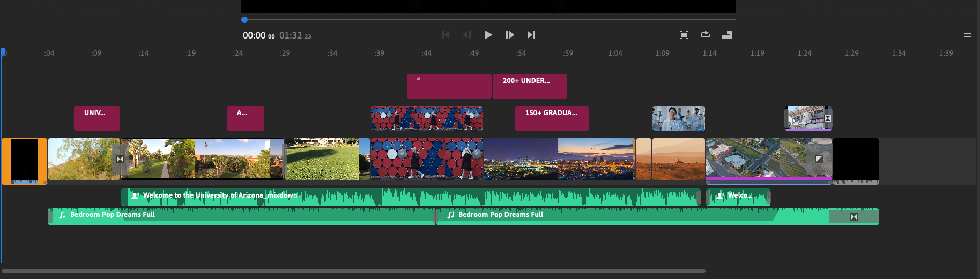Open the timeline options menu icon

pyautogui.click(x=968, y=35)
